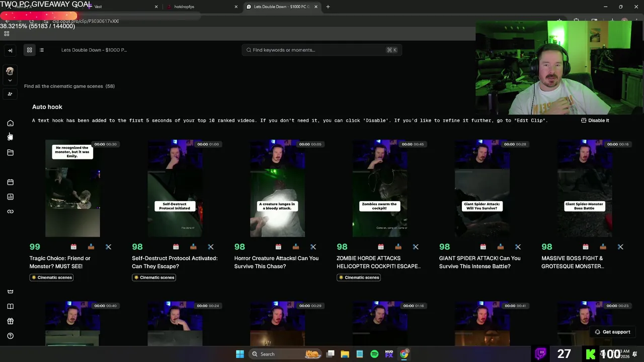
Task: Open title Massive Boss Fight & Grotesque Monster
Action: point(573,262)
